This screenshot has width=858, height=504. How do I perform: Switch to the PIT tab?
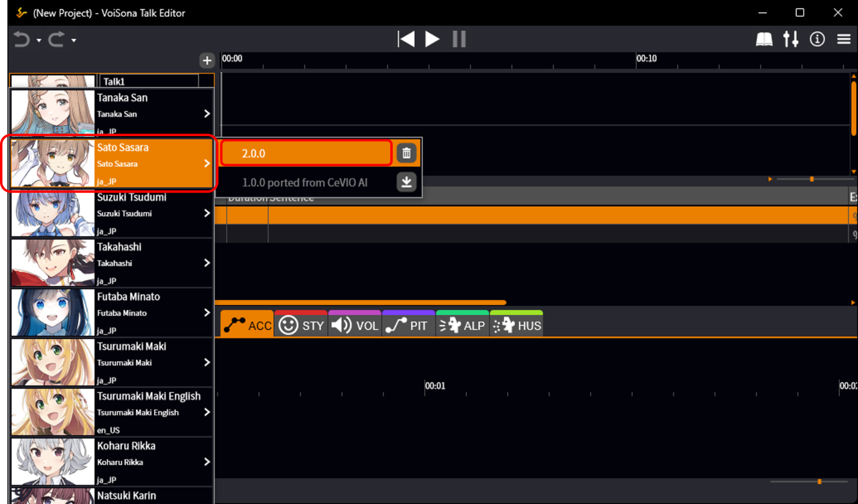point(409,326)
